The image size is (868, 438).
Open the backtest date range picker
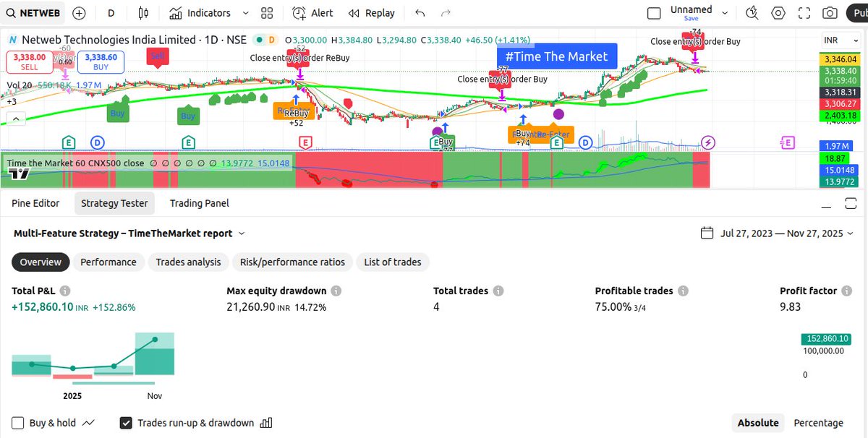(x=788, y=233)
